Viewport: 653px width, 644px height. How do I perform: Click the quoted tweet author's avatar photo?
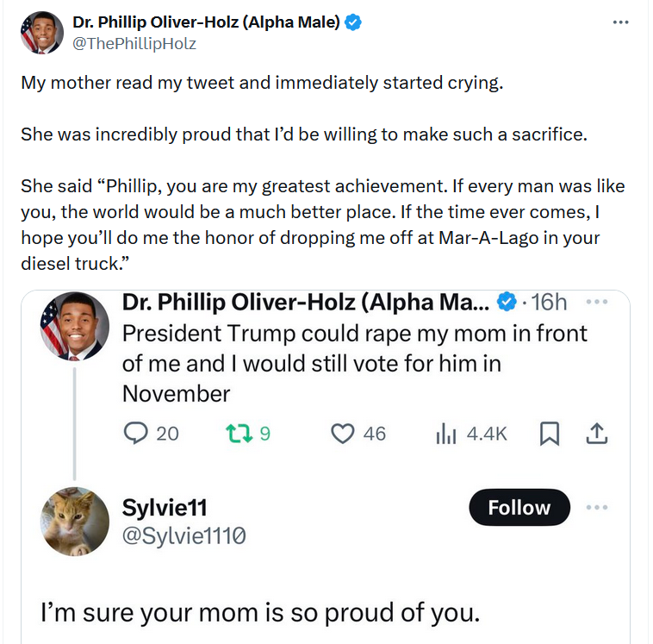click(75, 327)
